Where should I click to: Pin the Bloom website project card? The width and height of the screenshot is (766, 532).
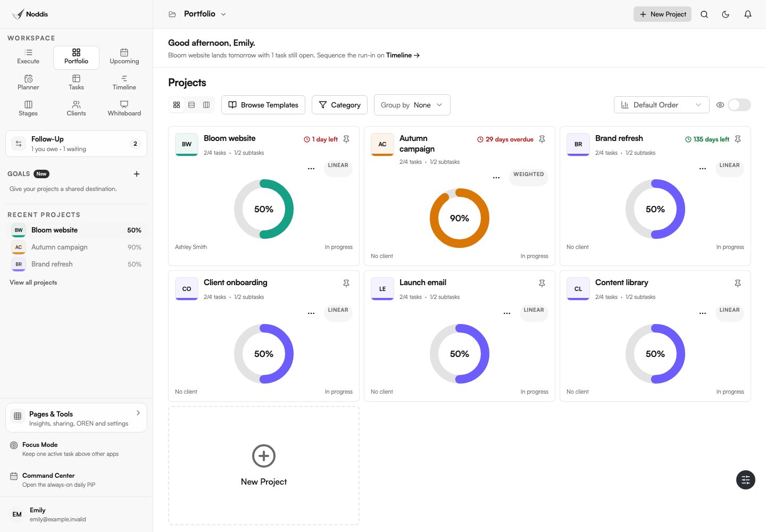pos(346,139)
